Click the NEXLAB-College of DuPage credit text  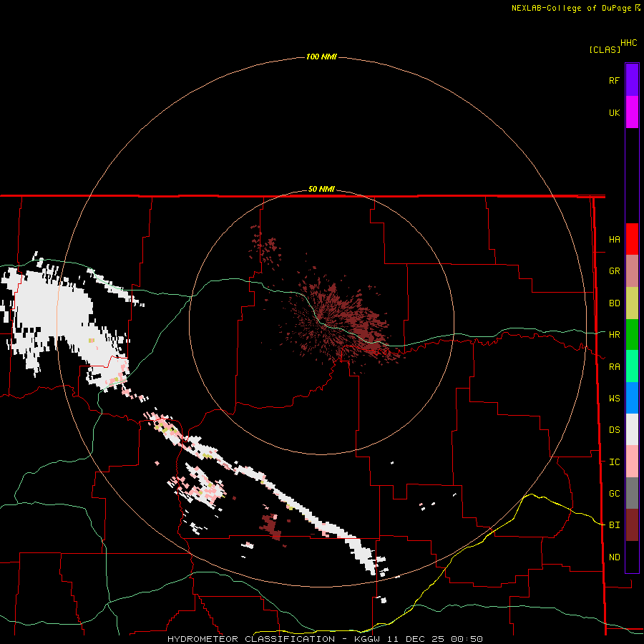click(x=571, y=8)
